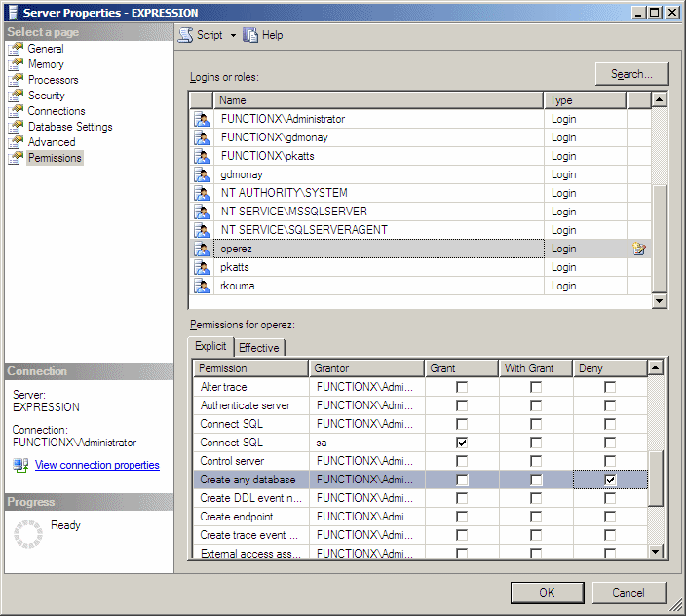Viewport: 686px width, 616px height.
Task: Click Script toolbar button label
Action: pos(210,35)
